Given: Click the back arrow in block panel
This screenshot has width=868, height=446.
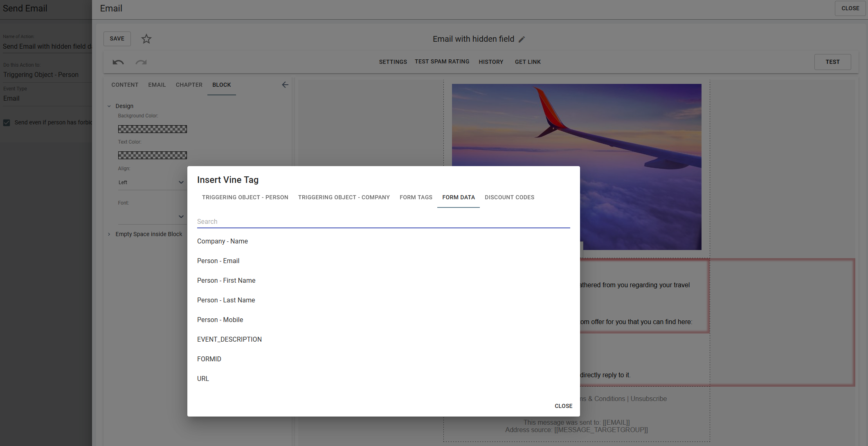Looking at the screenshot, I should [285, 85].
